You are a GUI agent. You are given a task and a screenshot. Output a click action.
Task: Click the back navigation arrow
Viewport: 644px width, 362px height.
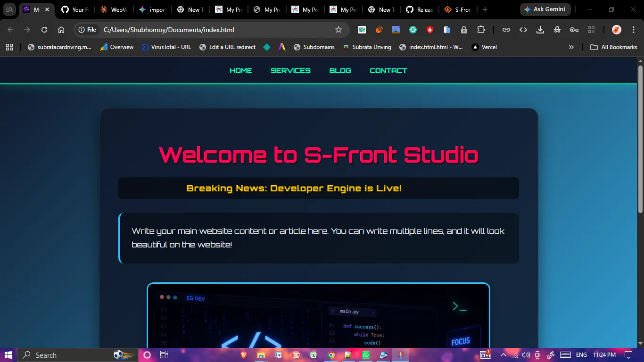pos(10,30)
